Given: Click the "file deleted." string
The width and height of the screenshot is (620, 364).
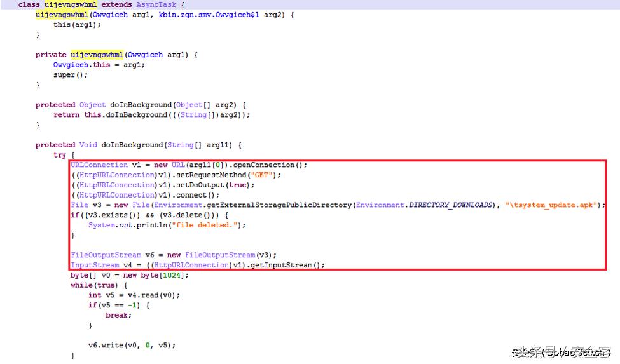Looking at the screenshot, I should click(x=204, y=225).
